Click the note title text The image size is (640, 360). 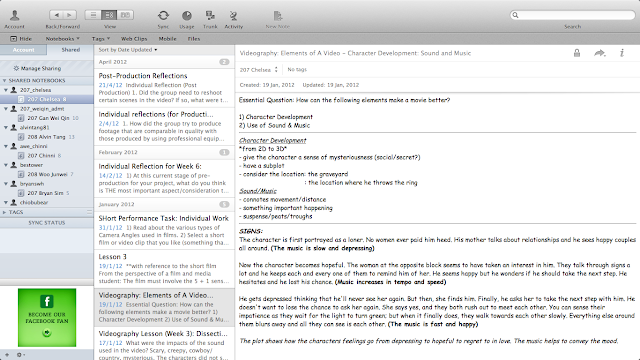pos(355,53)
